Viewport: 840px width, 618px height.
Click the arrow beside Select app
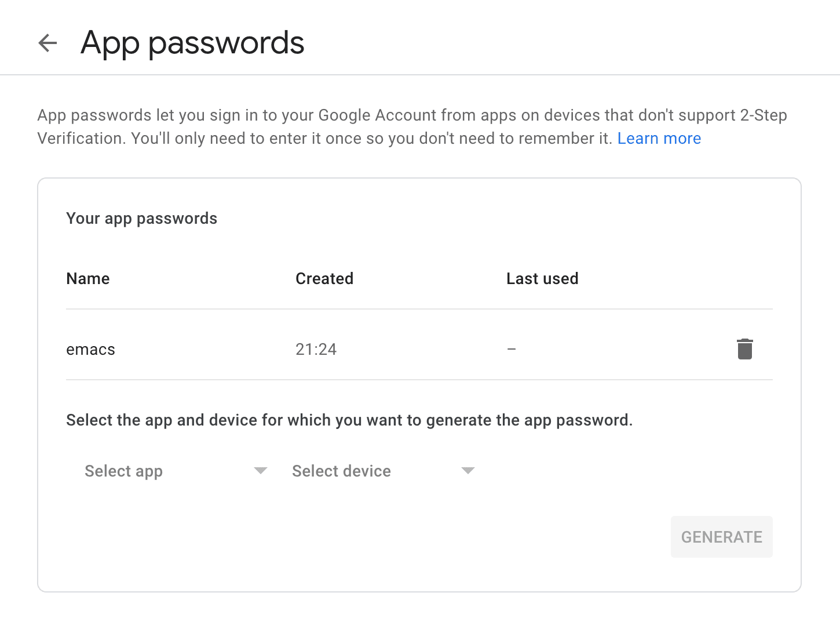[261, 471]
